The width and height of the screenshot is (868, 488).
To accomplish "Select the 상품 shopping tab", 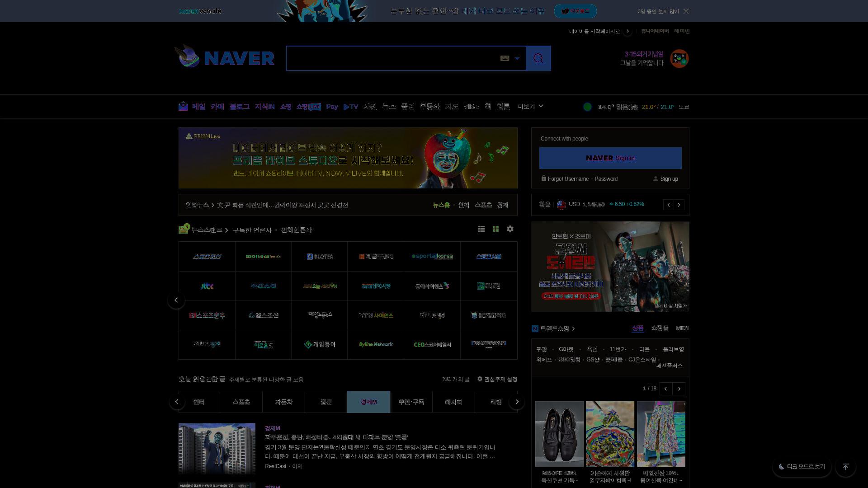I will (x=637, y=328).
